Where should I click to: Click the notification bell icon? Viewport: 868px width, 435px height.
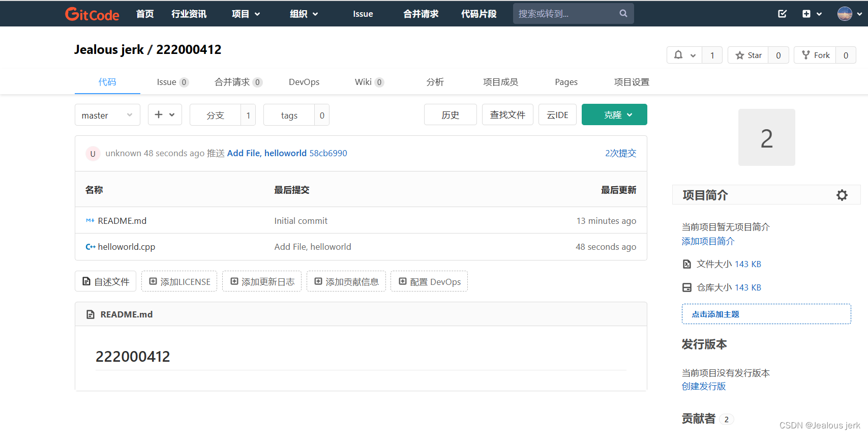[678, 55]
